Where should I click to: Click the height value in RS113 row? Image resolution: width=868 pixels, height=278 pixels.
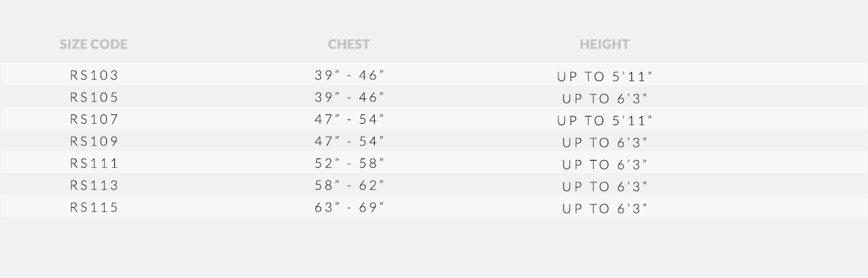605,186
